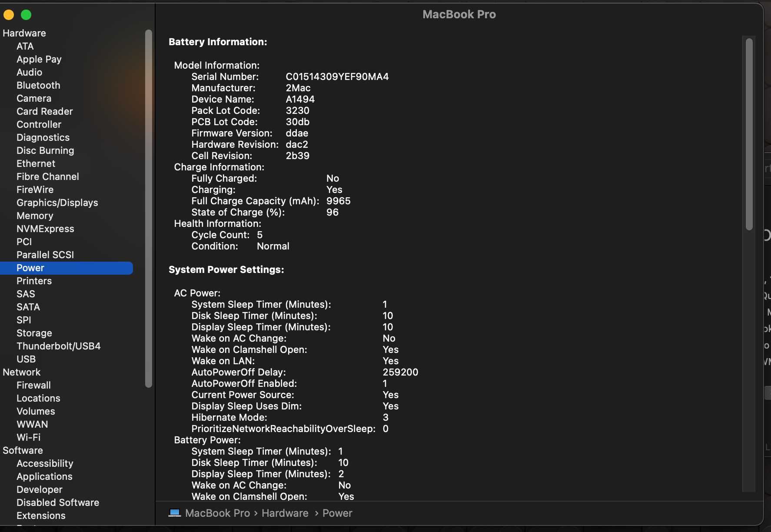Click the details pane vertical scrollbar
771x532 pixels.
(x=749, y=134)
